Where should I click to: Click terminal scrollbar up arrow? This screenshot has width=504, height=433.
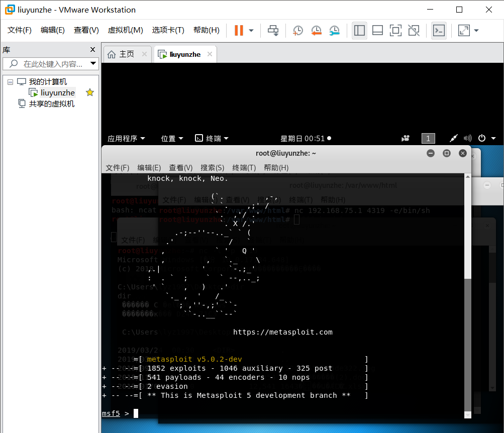coord(468,177)
